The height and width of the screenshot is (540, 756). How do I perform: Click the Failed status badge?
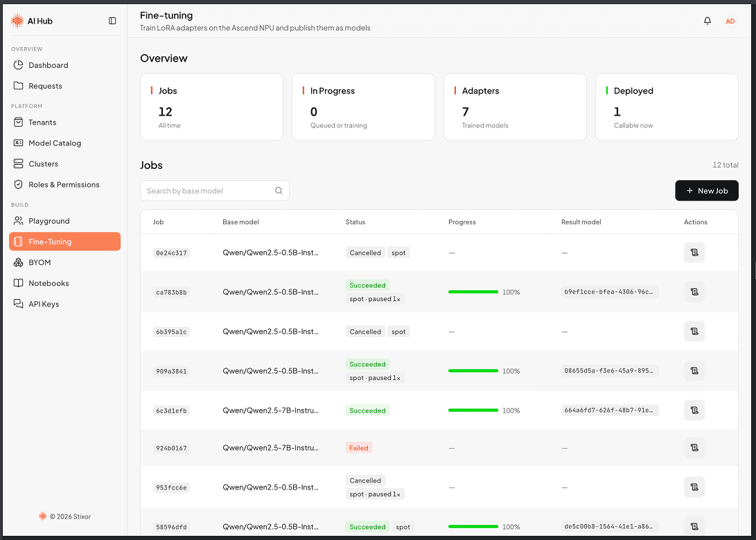[x=359, y=448]
